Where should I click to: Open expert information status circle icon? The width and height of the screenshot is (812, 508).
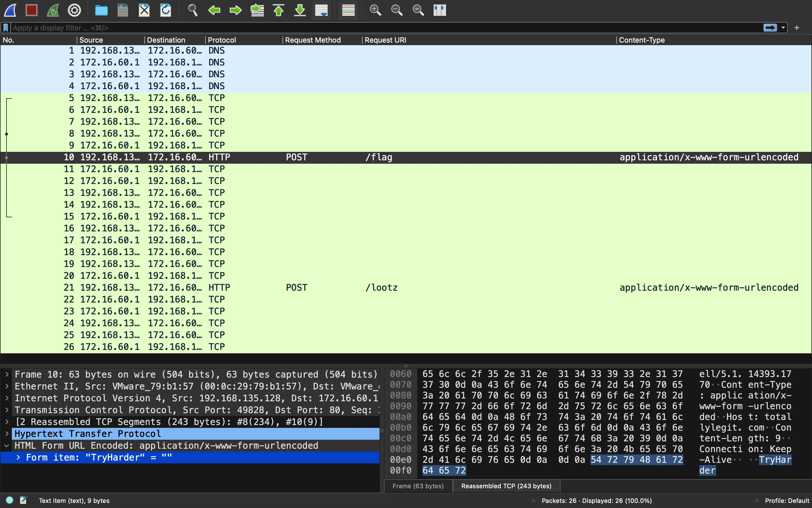tap(10, 500)
